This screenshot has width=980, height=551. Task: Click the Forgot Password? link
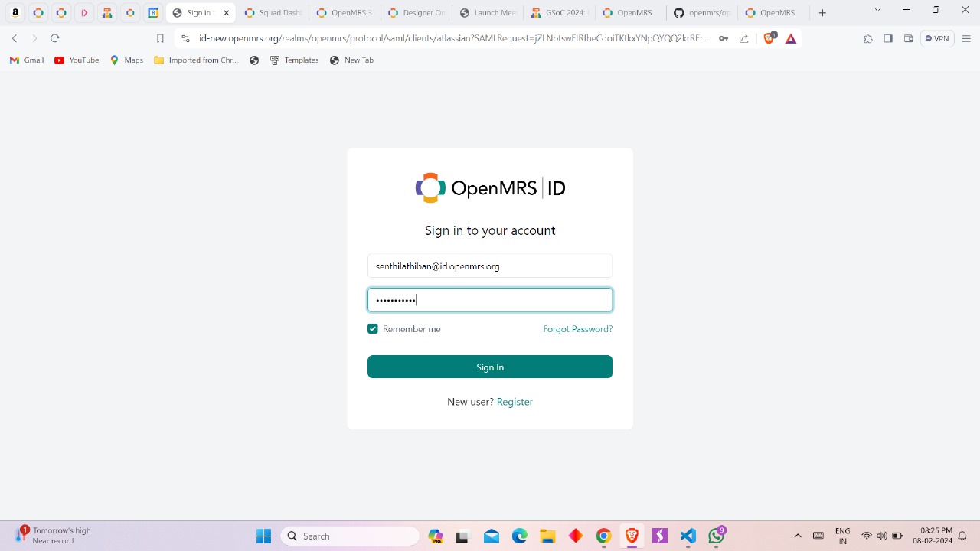[x=578, y=329]
